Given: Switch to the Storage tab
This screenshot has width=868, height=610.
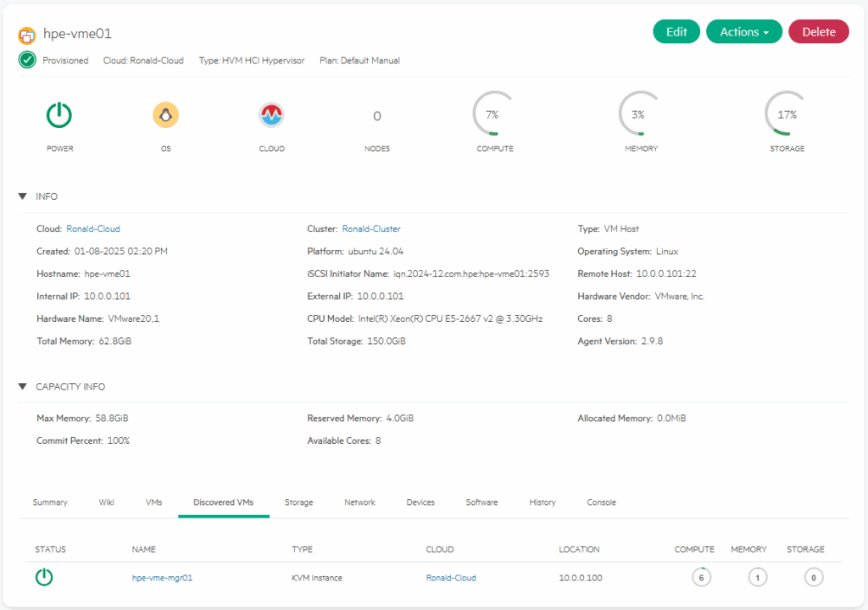Looking at the screenshot, I should [x=298, y=502].
